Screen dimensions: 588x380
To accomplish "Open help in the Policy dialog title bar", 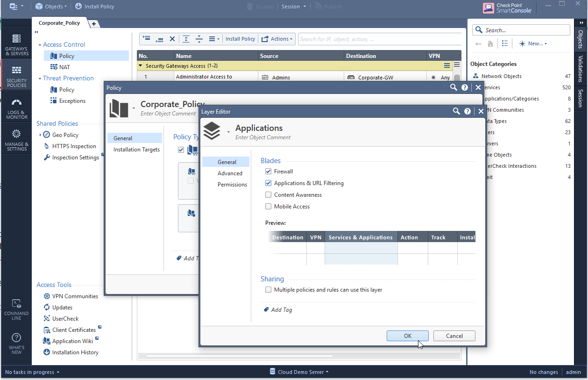I will [464, 87].
